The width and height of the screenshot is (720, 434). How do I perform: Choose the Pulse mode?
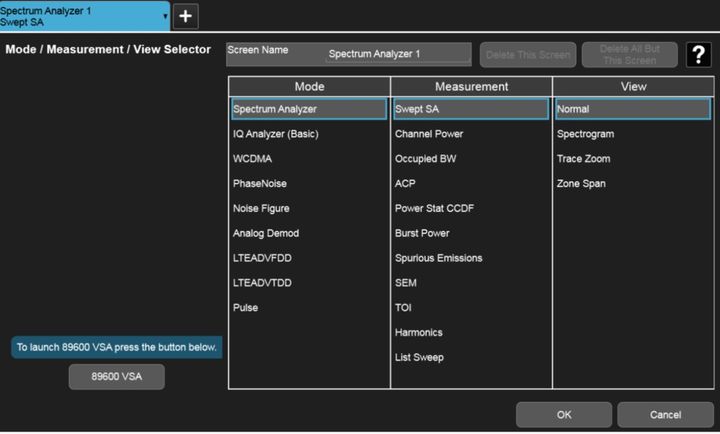(x=245, y=308)
